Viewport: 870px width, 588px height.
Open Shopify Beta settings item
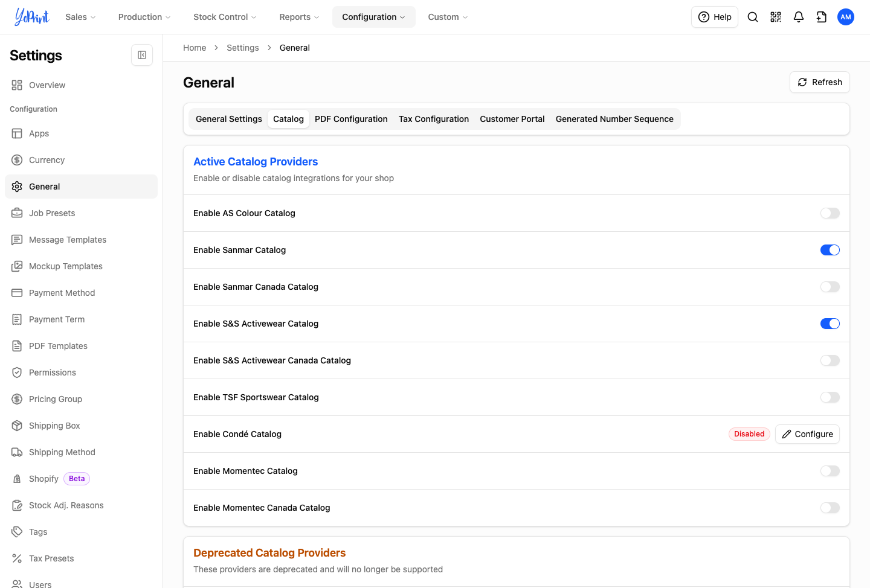click(81, 479)
